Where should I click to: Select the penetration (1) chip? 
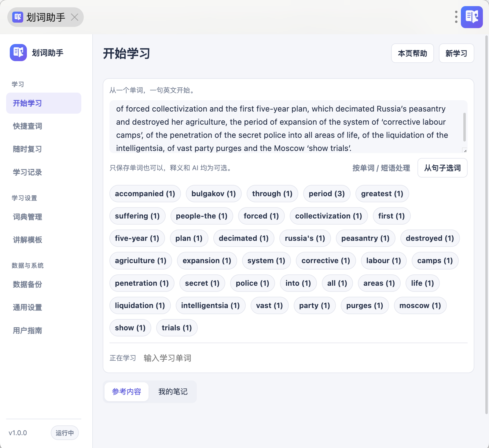142,283
